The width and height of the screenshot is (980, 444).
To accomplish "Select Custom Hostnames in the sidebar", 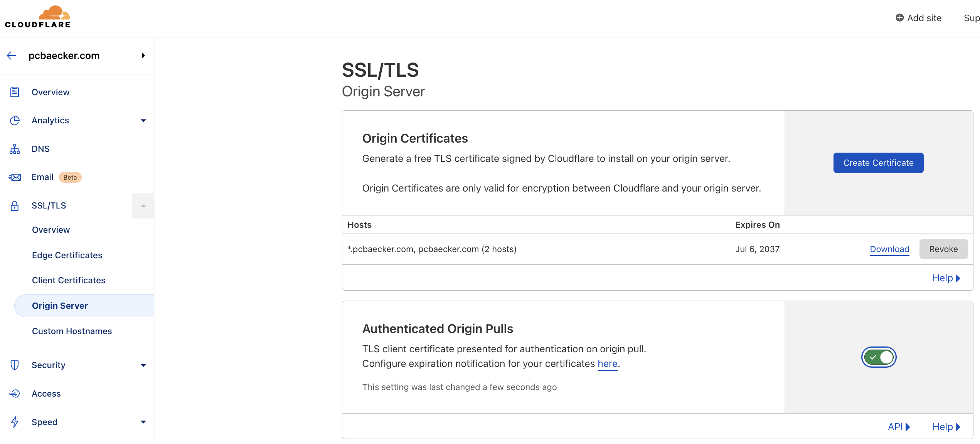I will pos(72,331).
